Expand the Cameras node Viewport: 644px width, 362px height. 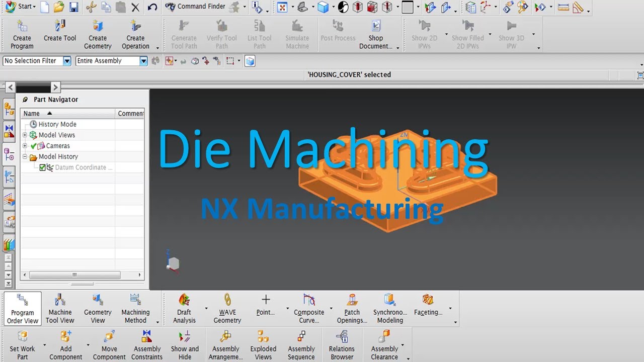[x=25, y=146]
